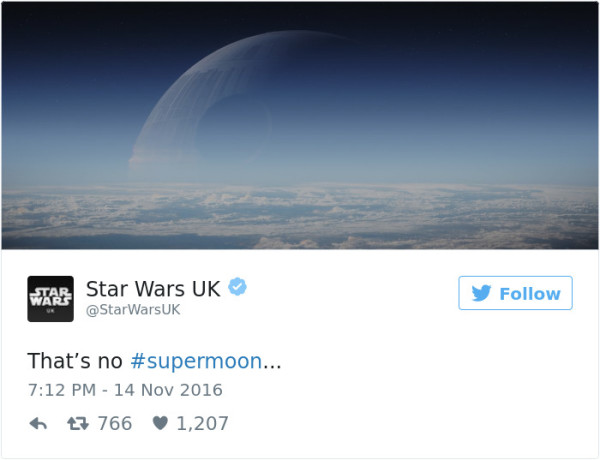Like the tweet with the heart icon
Image resolution: width=600 pixels, height=460 pixels.
pos(160,423)
